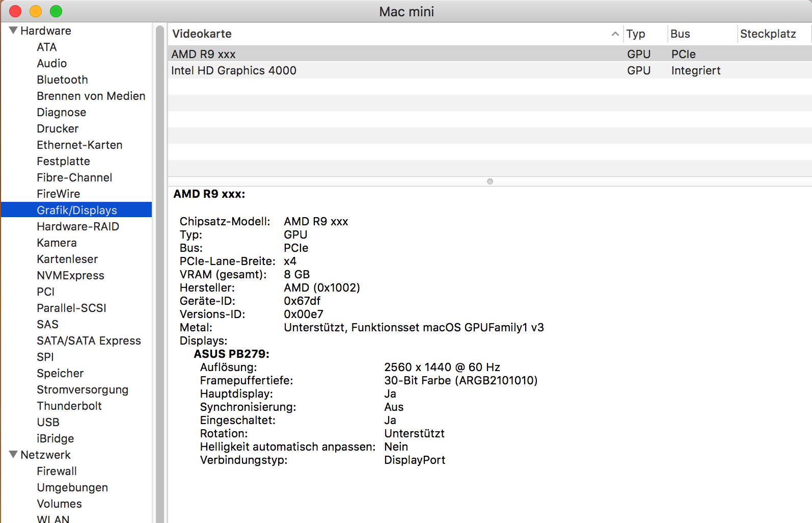
Task: Select SPI in the sidebar
Action: [x=45, y=357]
